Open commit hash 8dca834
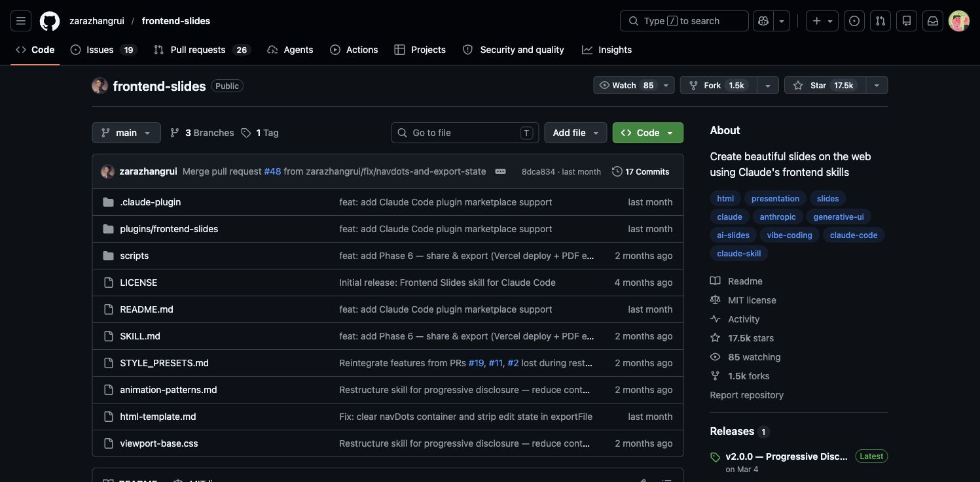Image resolution: width=980 pixels, height=482 pixels. point(538,172)
